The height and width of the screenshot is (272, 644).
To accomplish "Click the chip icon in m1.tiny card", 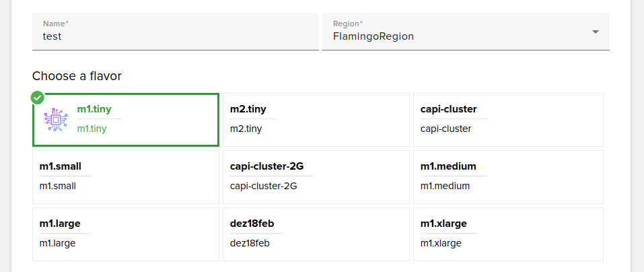I will pos(56,119).
